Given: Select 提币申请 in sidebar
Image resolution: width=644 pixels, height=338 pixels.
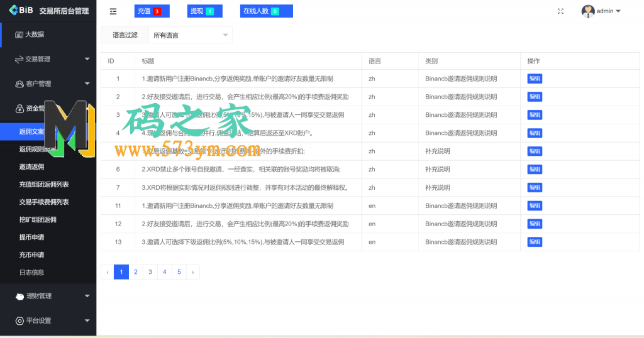Looking at the screenshot, I should [x=31, y=237].
